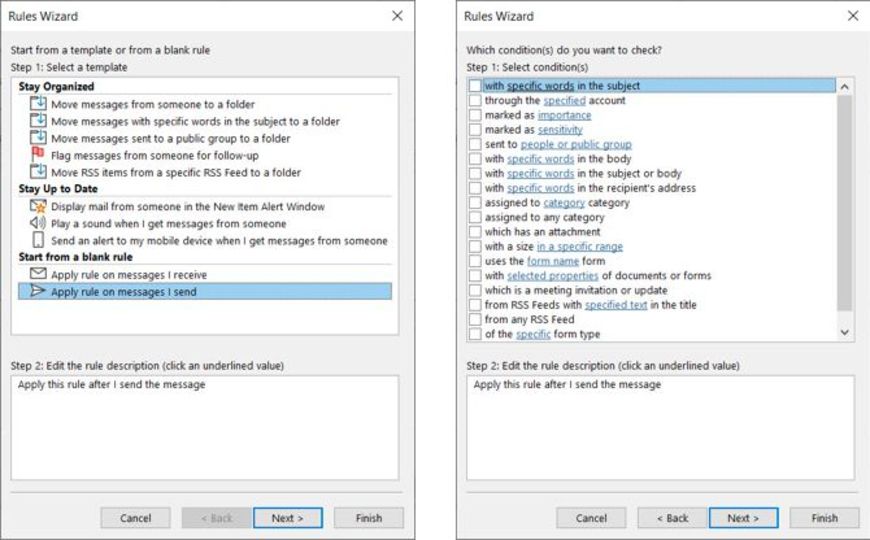Check 'marked as importance' condition

coord(475,115)
